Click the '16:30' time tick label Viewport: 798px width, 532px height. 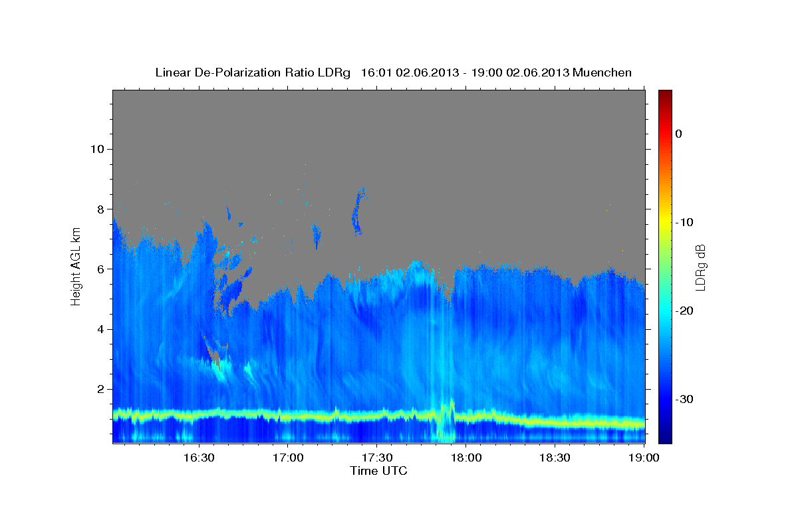198,458
